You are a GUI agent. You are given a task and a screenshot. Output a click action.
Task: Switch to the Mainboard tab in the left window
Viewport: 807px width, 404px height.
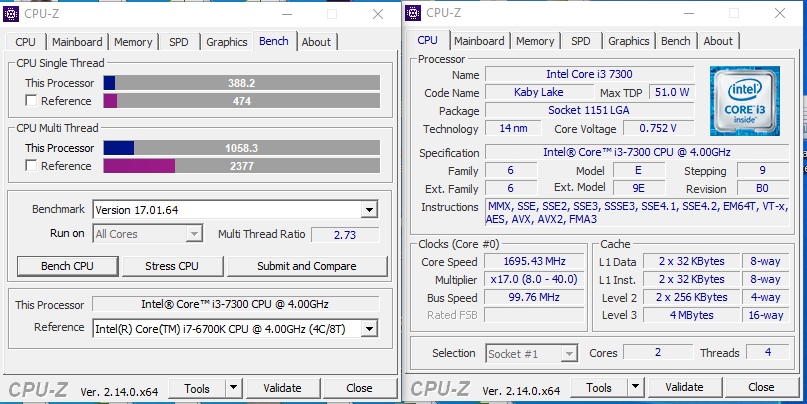[x=77, y=42]
